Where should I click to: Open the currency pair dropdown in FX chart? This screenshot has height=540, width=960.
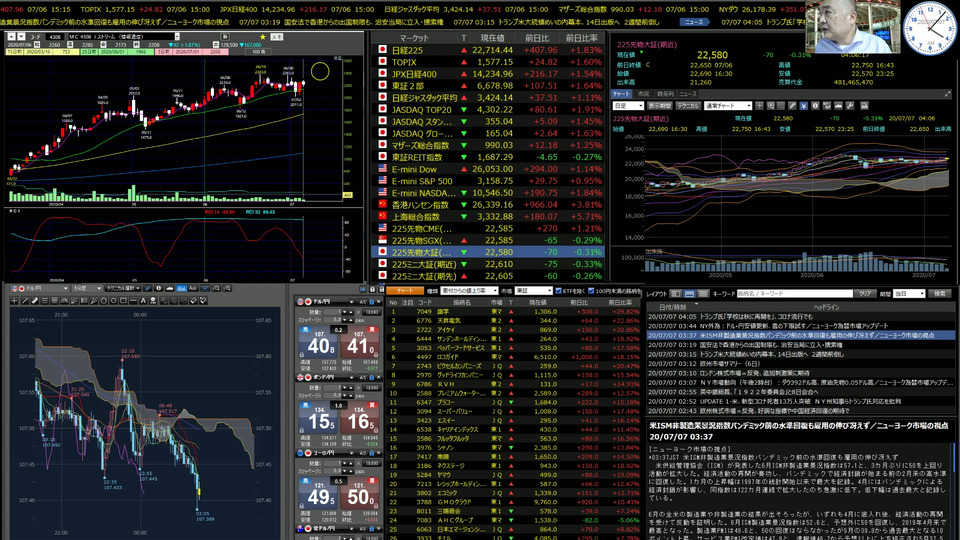[39, 288]
